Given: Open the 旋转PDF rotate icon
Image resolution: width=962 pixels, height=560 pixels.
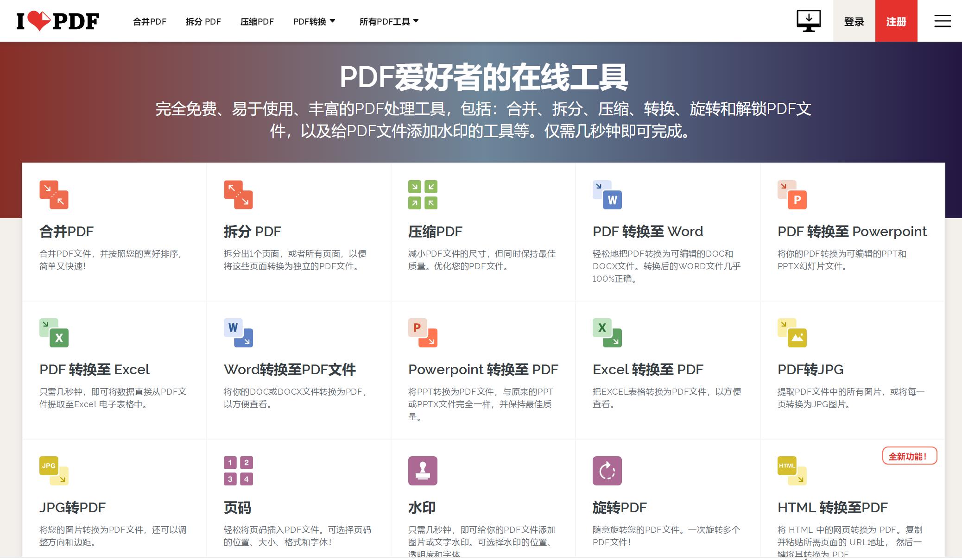Looking at the screenshot, I should point(608,469).
